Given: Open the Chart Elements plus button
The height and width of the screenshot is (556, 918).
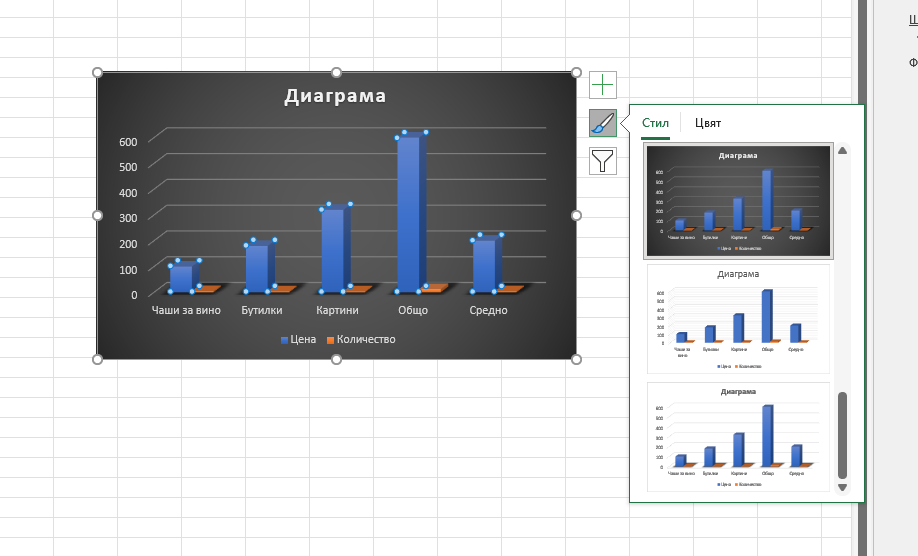Looking at the screenshot, I should tap(603, 85).
